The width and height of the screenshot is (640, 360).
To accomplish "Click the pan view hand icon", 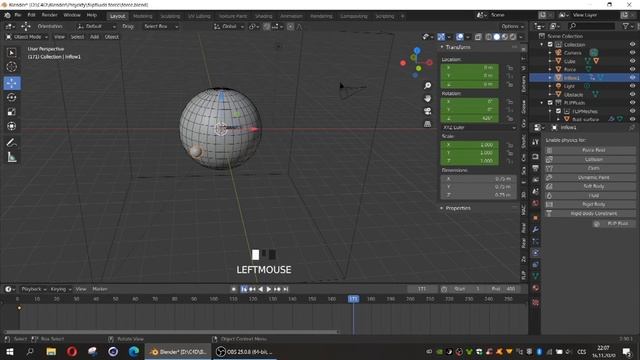I will click(x=427, y=98).
